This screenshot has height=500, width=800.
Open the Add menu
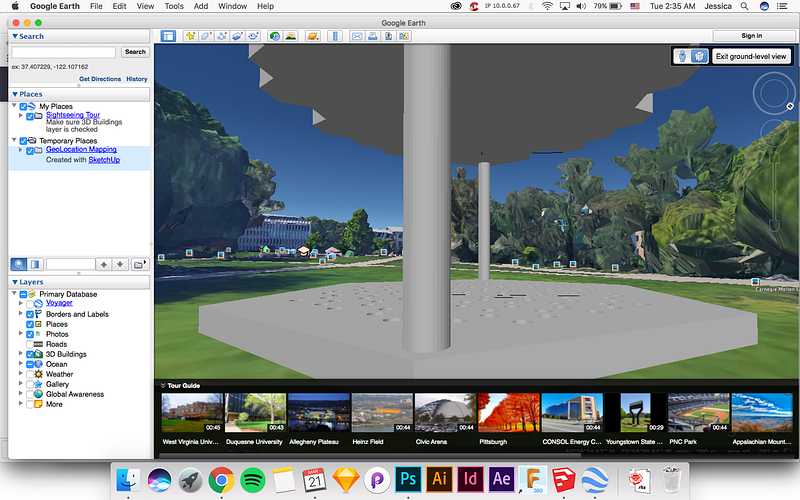[x=201, y=6]
